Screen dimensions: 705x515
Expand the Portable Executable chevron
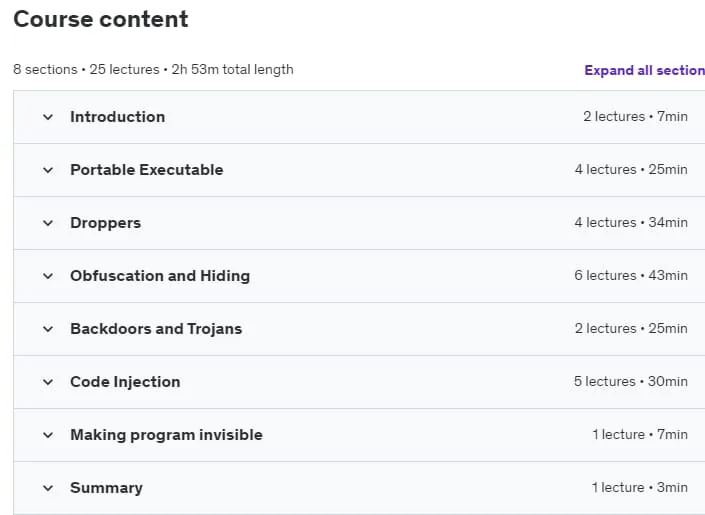tap(48, 170)
